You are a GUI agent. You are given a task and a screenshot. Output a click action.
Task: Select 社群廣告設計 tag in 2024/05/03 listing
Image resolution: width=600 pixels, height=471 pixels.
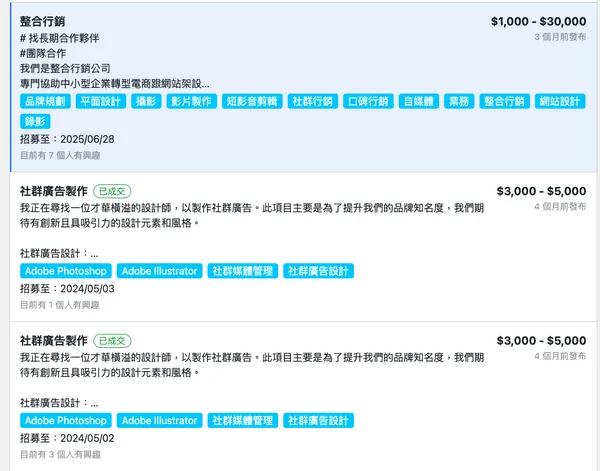318,271
